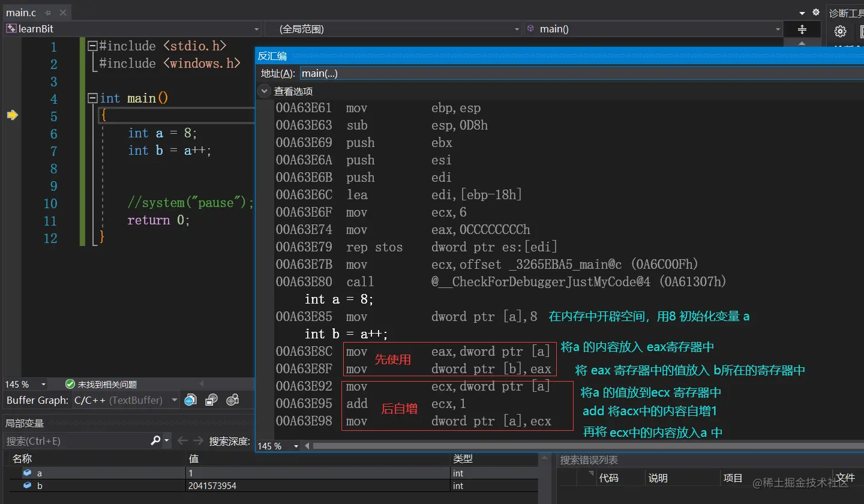Click the editor scroll-up arrow
Screen dimensions: 864x504
point(803,43)
